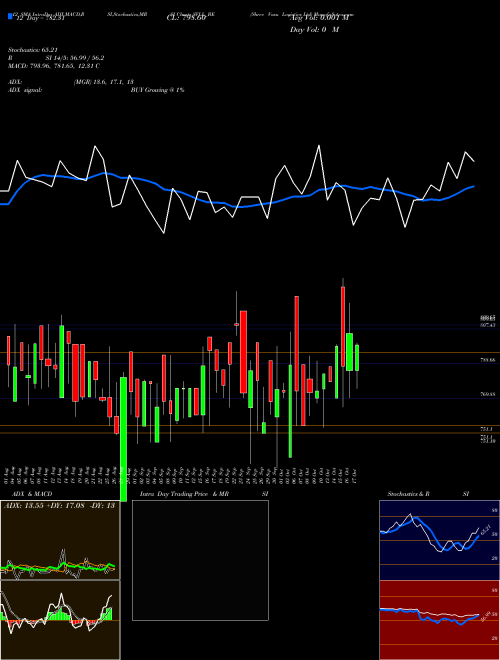This screenshot has height=660, width=500.
Task: Click the last green candlestick for 17 Oct
Action: tap(357, 358)
